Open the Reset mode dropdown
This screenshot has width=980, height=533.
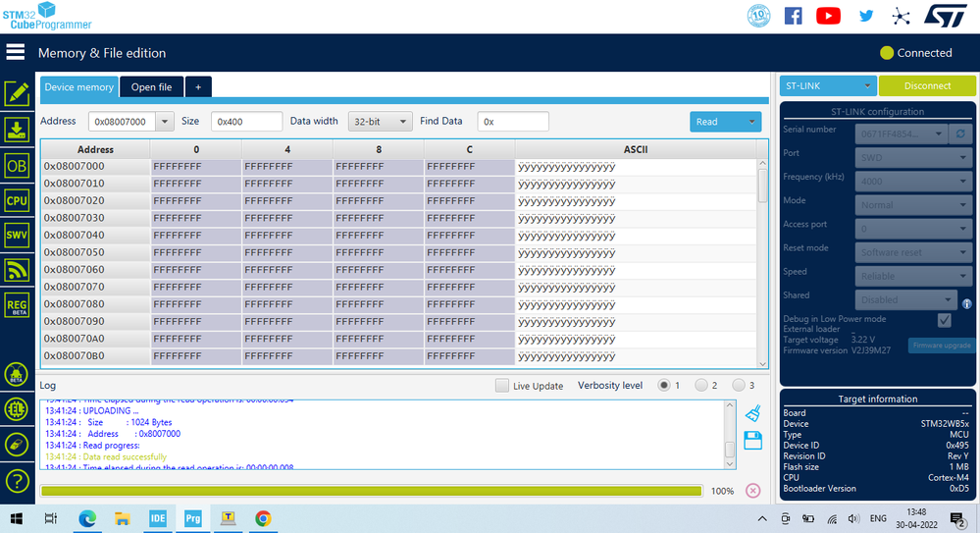[x=913, y=252]
